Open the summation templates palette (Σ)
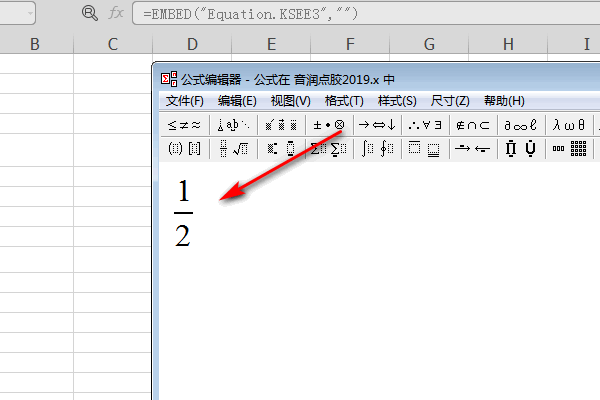This screenshot has width=600, height=400. 329,149
